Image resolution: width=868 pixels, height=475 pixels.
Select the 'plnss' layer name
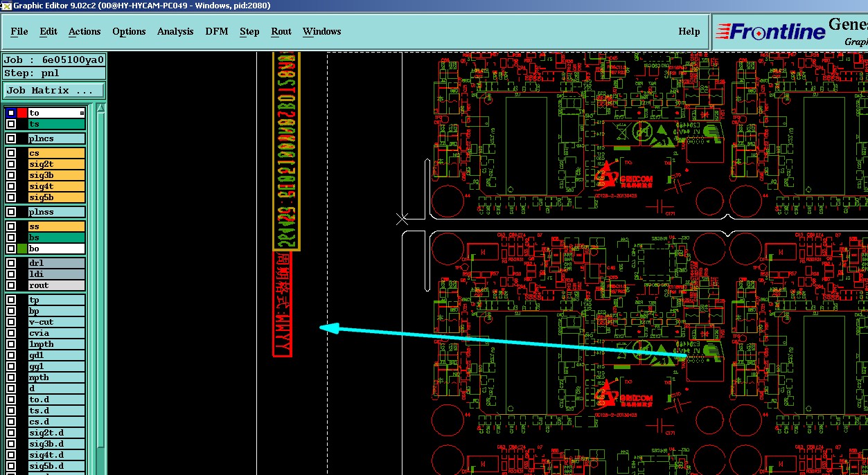coord(56,212)
